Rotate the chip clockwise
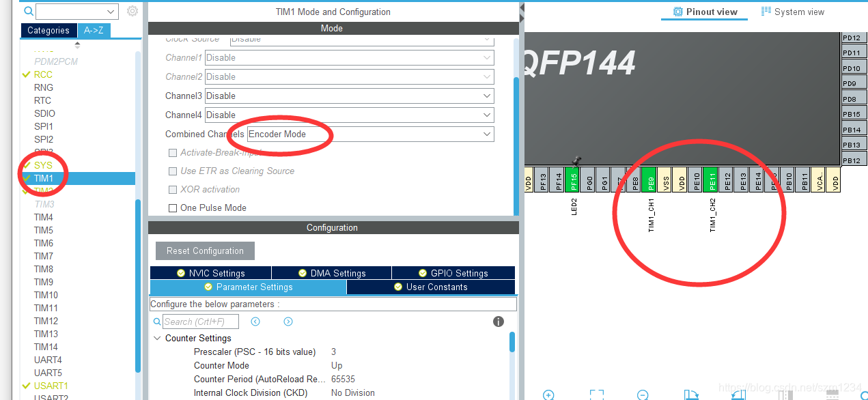Screen dimensions: 868x400 coord(691,395)
